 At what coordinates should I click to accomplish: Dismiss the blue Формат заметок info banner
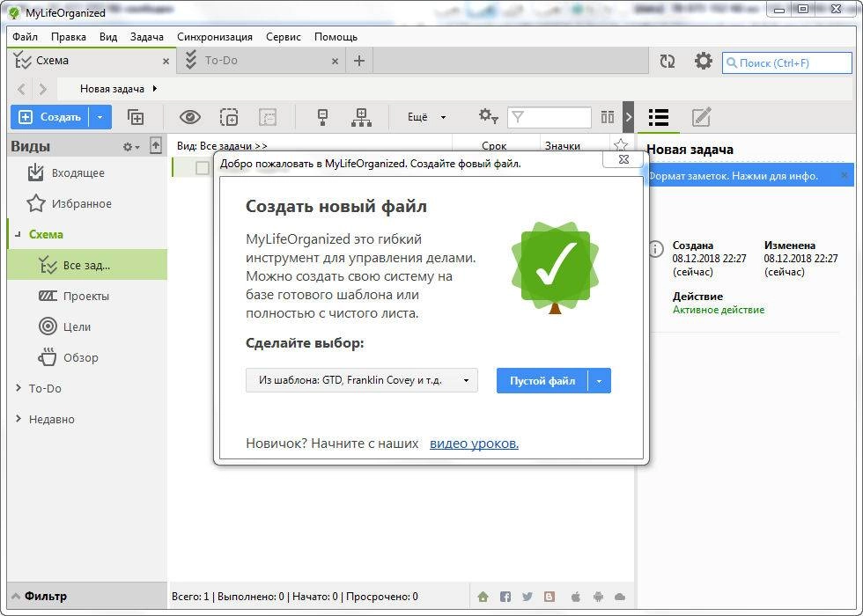point(845,175)
